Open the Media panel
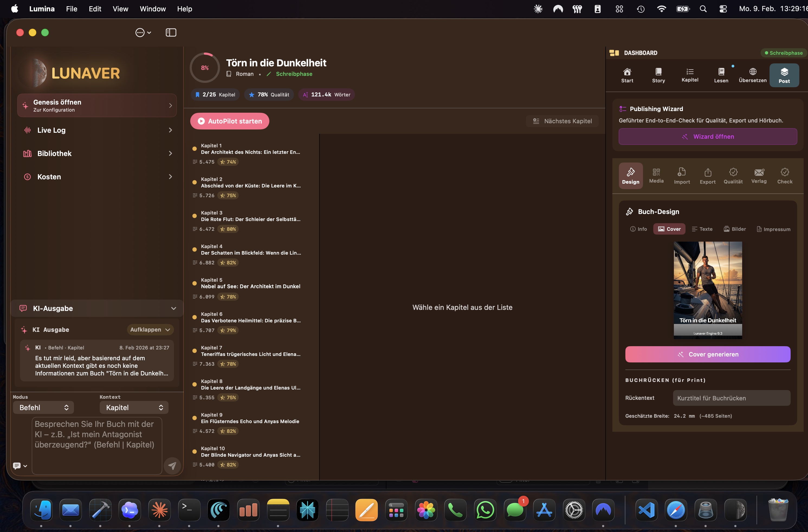Viewport: 808px width, 532px height. click(x=656, y=176)
